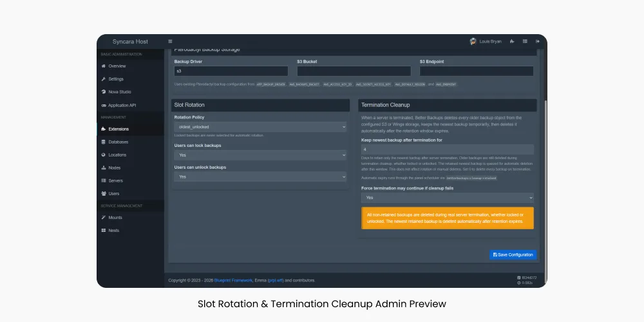Click the Nests grid icon in the sidebar
The width and height of the screenshot is (644, 322).
104,231
